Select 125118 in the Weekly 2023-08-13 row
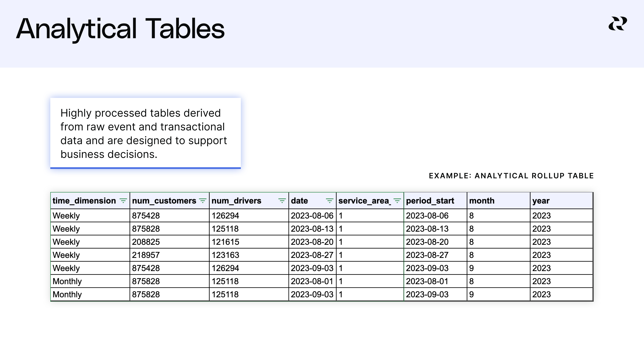644x362 pixels. pyautogui.click(x=249, y=229)
